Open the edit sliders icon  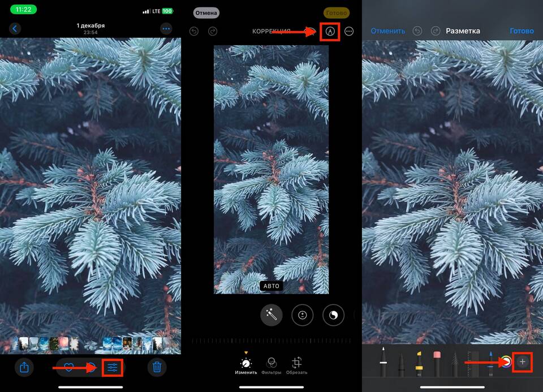[x=113, y=368]
